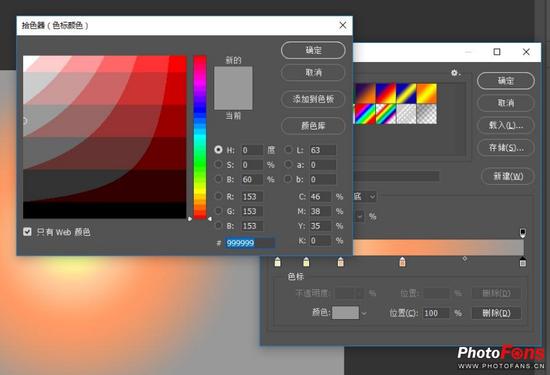Click 添加到色板 button in color picker
Viewport: 550px width, 375px height.
tap(313, 99)
